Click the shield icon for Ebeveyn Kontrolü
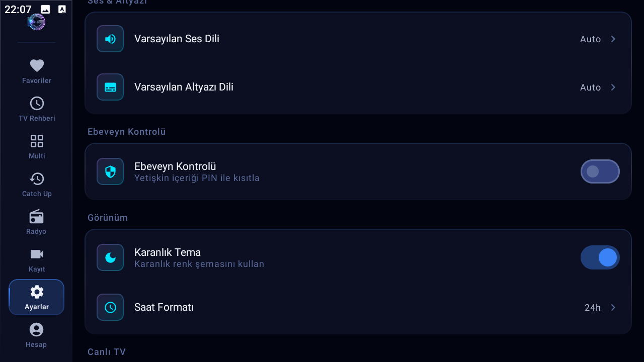This screenshot has width=644, height=362. (110, 171)
